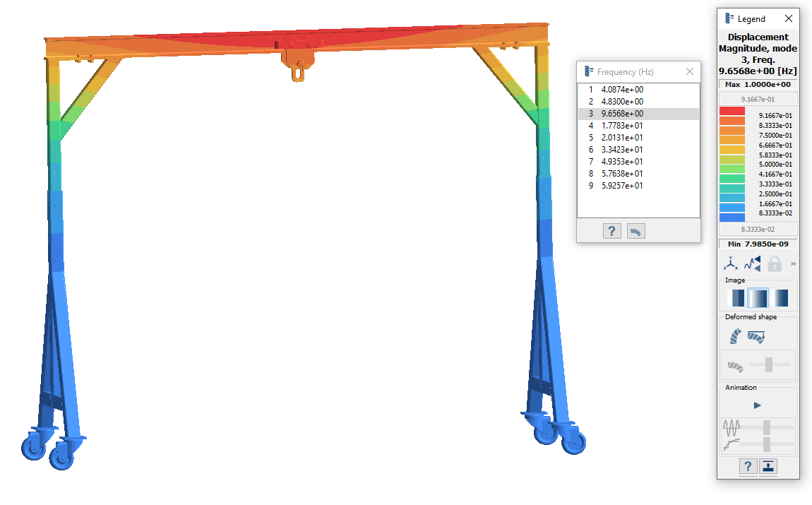Click the yellow legend swatch for 5.8333e-01
812x505 pixels.
[x=732, y=150]
